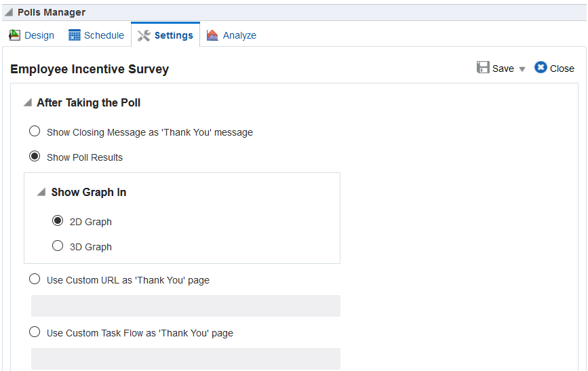This screenshot has width=588, height=371.
Task: Collapse the Polls Manager panel triangle
Action: click(x=8, y=12)
